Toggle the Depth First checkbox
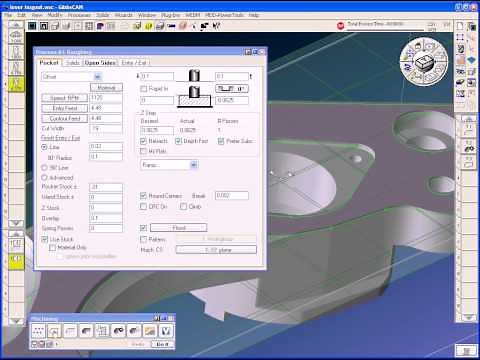The height and width of the screenshot is (360, 480). coord(178,141)
